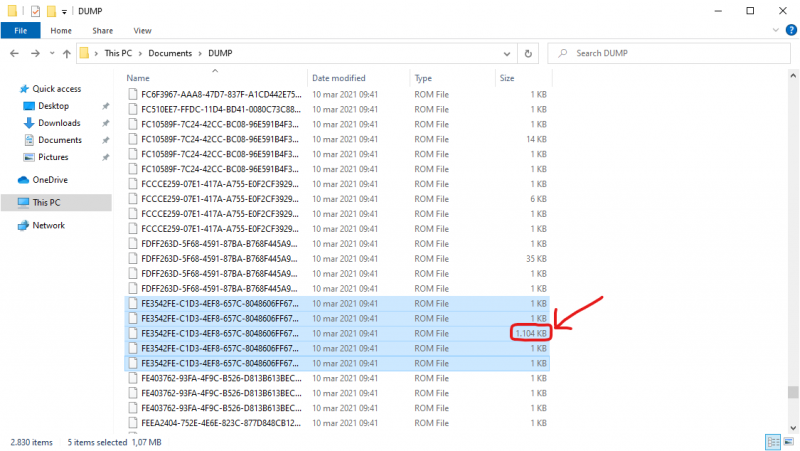The image size is (800, 451).
Task: Click the pin icon next to Pictures
Action: [106, 158]
